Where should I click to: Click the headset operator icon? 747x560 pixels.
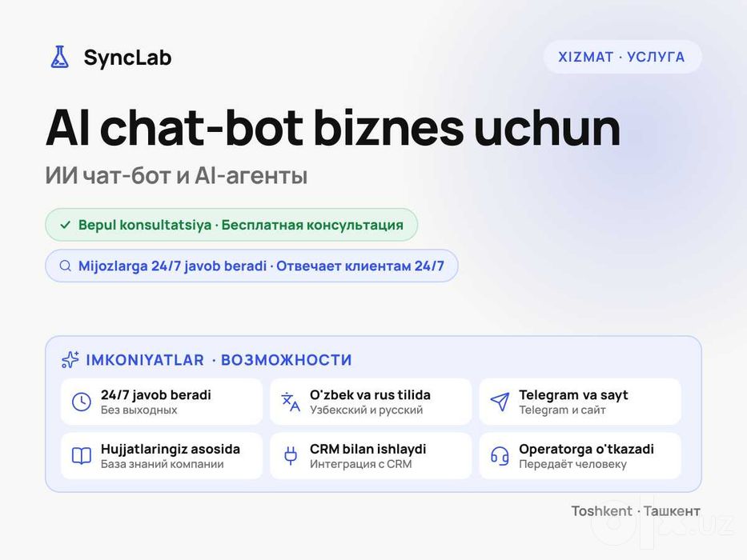(x=500, y=456)
